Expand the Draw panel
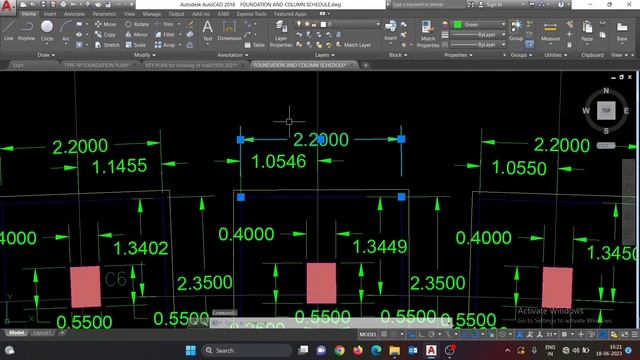This screenshot has height=360, width=640. tap(46, 55)
